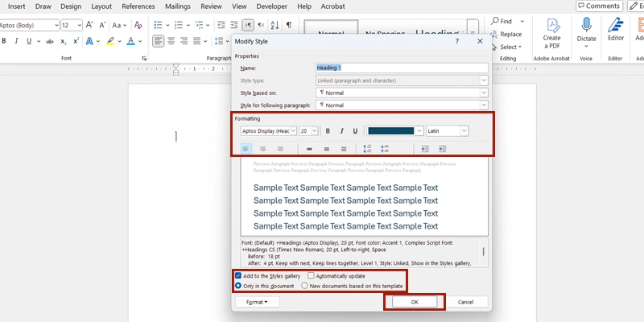Screen dimensions: 644x322
Task: Toggle Italic in the Modify Style dialog
Action: pyautogui.click(x=341, y=131)
